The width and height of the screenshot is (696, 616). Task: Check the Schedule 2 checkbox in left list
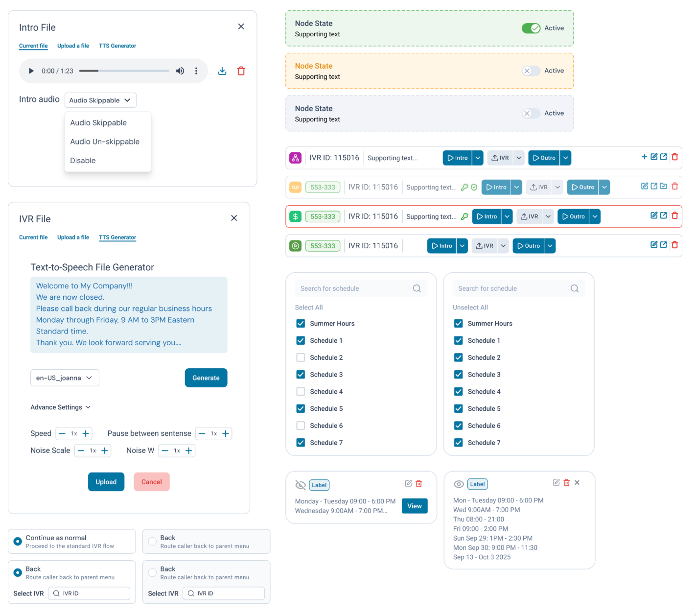click(x=301, y=357)
